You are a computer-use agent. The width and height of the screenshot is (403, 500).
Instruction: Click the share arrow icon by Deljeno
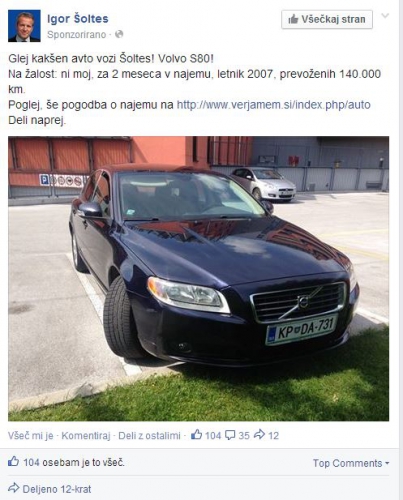14,488
